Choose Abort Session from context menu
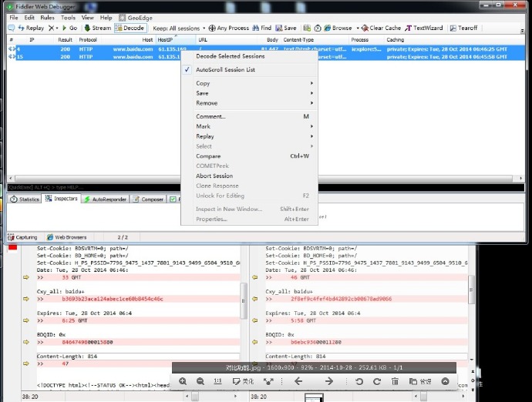 249,176
